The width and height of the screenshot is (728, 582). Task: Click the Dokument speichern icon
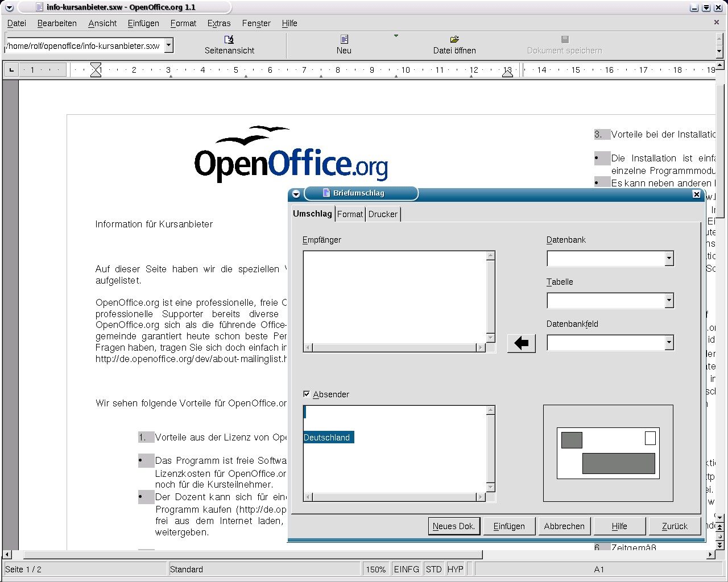tap(564, 40)
